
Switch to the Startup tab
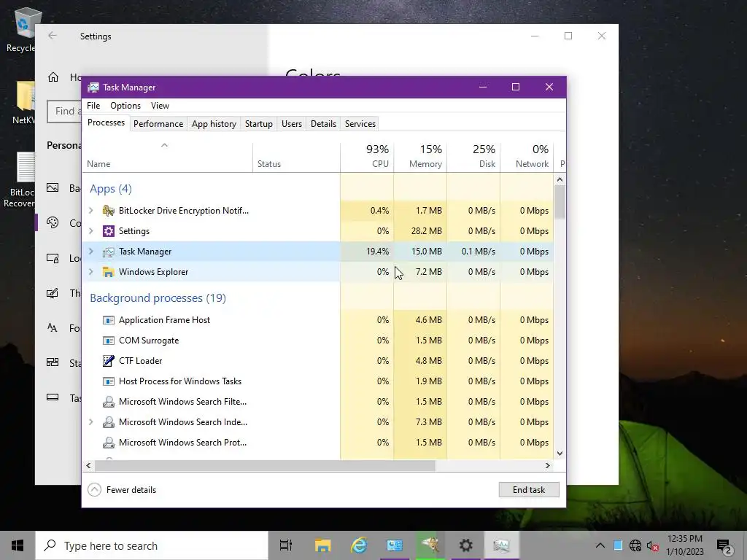(x=259, y=124)
